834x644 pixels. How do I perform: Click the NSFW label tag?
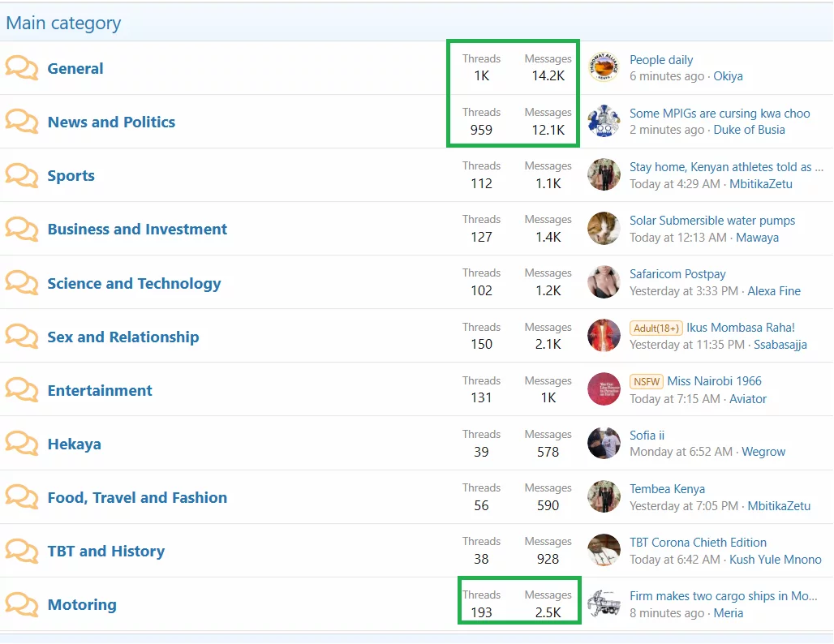pos(647,382)
